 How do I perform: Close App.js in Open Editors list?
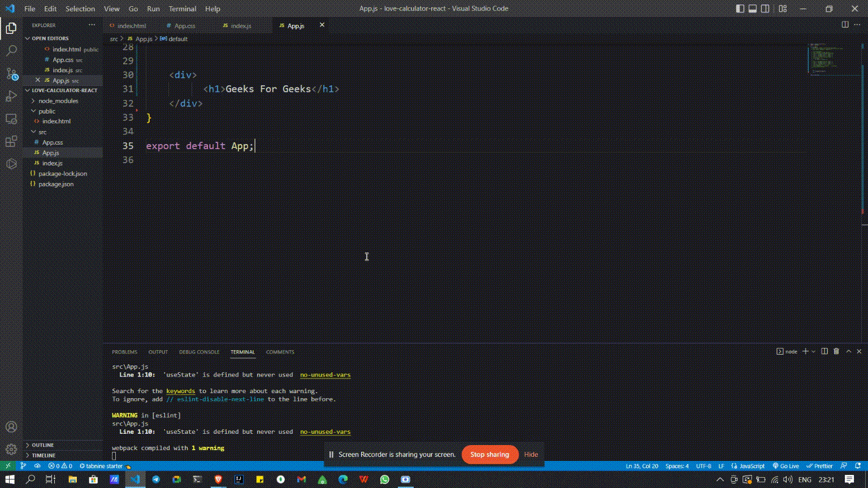38,80
